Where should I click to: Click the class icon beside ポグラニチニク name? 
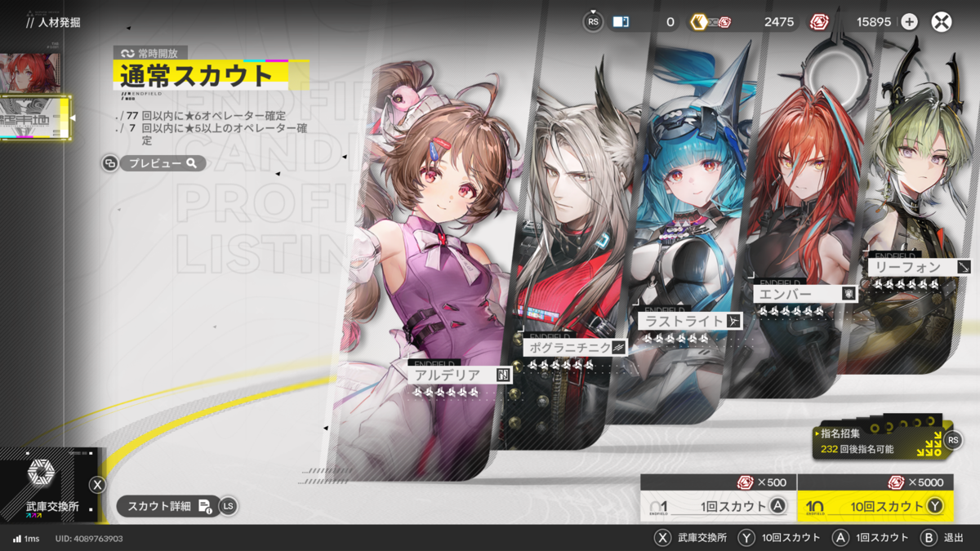619,348
